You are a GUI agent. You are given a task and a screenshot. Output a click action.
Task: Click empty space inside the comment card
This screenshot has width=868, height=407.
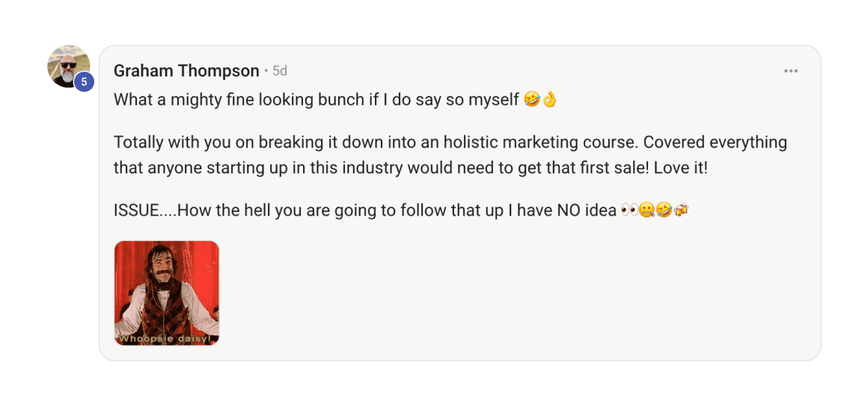pos(524,299)
